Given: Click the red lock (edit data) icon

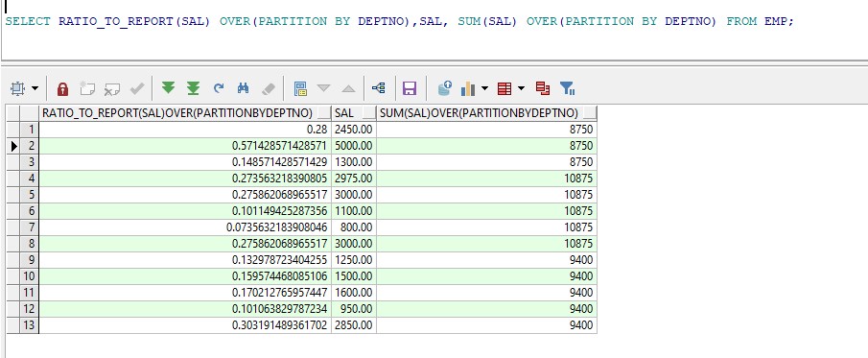Looking at the screenshot, I should pyautogui.click(x=62, y=88).
